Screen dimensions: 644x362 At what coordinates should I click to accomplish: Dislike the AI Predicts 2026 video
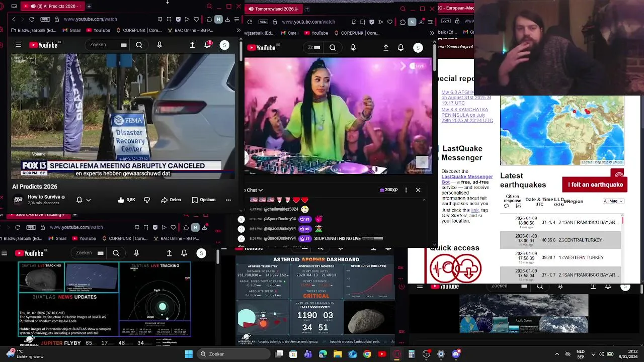pyautogui.click(x=147, y=200)
